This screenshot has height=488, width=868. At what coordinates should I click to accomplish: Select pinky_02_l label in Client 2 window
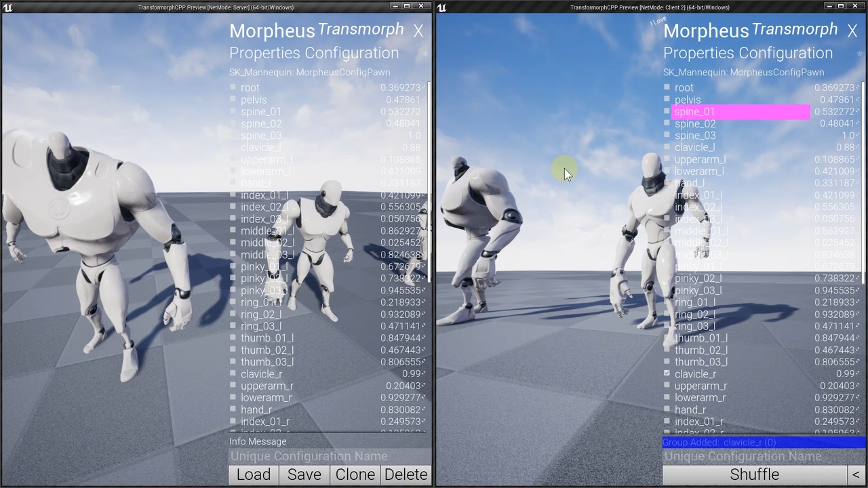tap(698, 279)
